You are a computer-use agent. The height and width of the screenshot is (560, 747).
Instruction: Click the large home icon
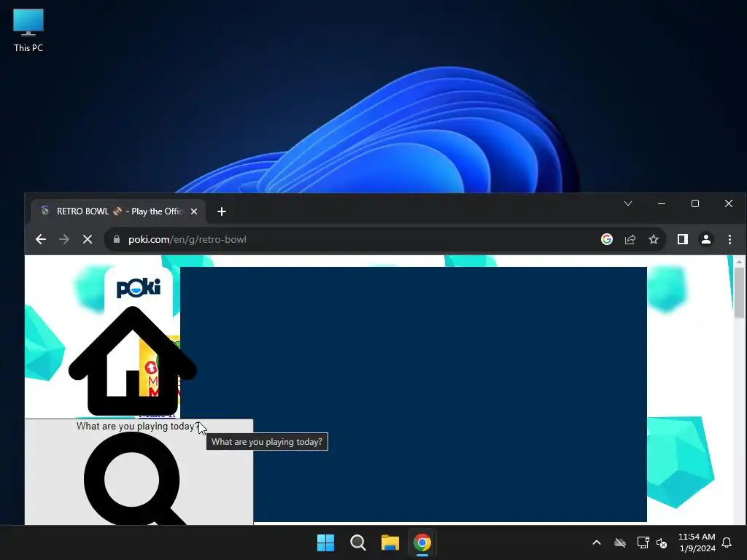[x=133, y=361]
